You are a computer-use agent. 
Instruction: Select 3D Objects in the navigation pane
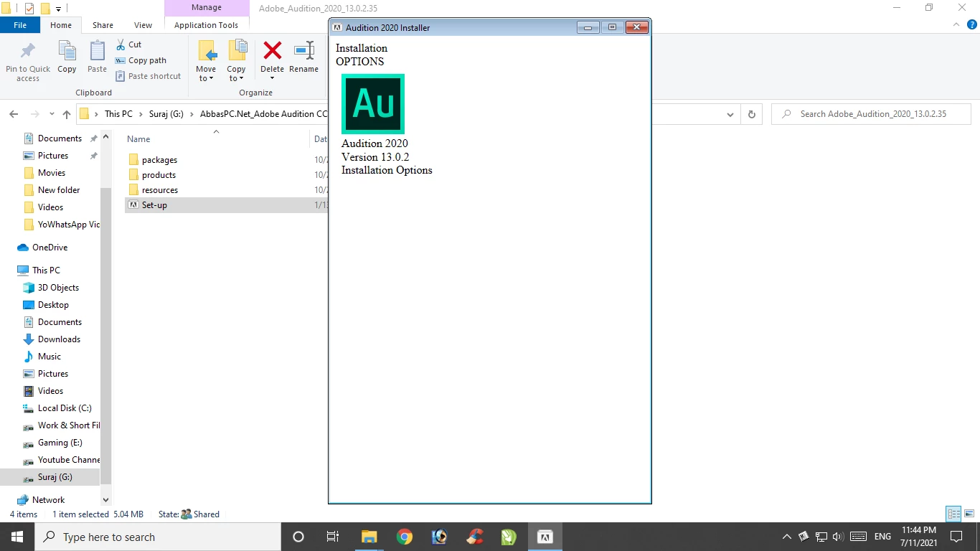point(57,288)
